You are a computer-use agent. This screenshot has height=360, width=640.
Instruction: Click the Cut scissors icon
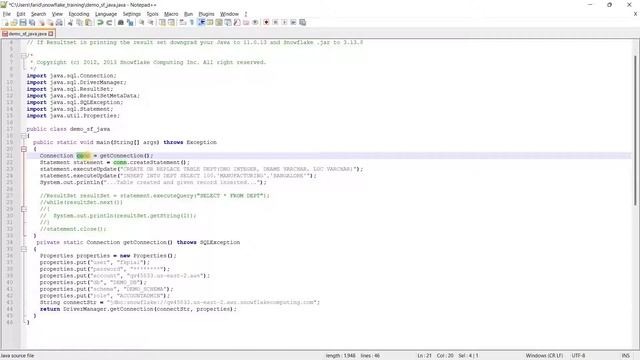[x=70, y=22]
